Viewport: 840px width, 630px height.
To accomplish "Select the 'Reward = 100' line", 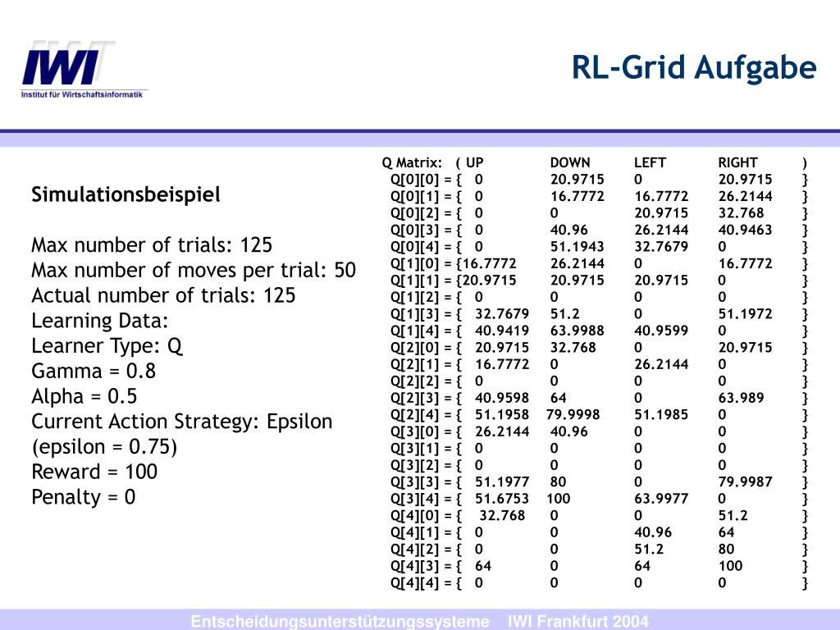I will (94, 472).
